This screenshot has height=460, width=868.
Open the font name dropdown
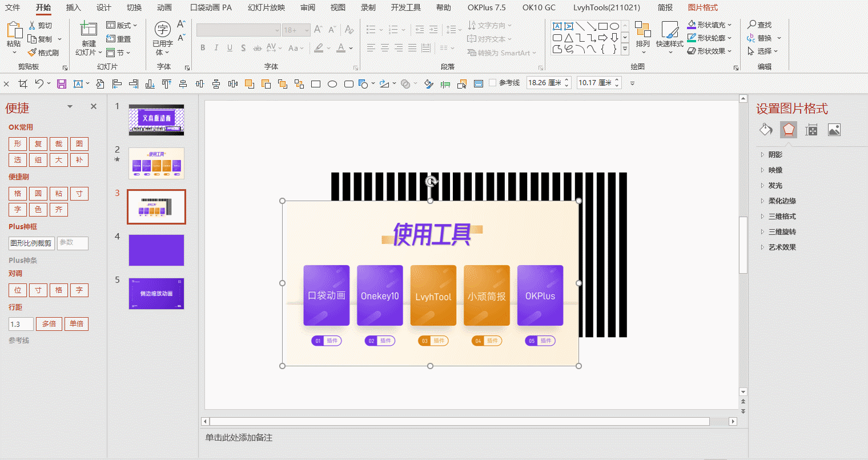tap(277, 30)
